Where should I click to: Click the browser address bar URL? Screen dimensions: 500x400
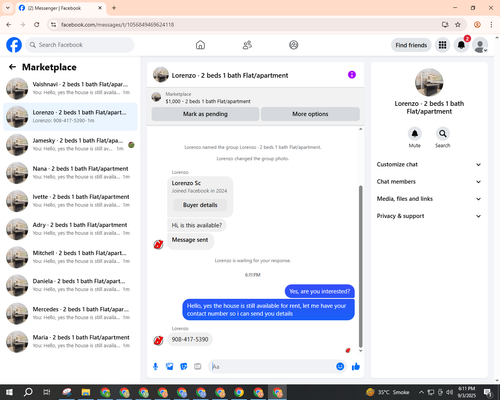(117, 25)
